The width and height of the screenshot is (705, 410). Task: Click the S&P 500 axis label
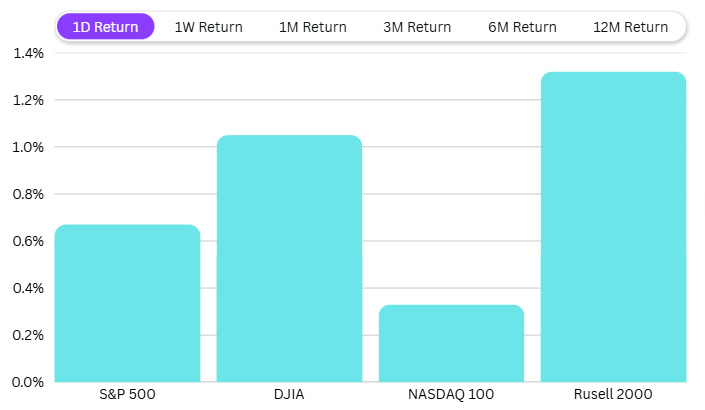[x=127, y=395]
